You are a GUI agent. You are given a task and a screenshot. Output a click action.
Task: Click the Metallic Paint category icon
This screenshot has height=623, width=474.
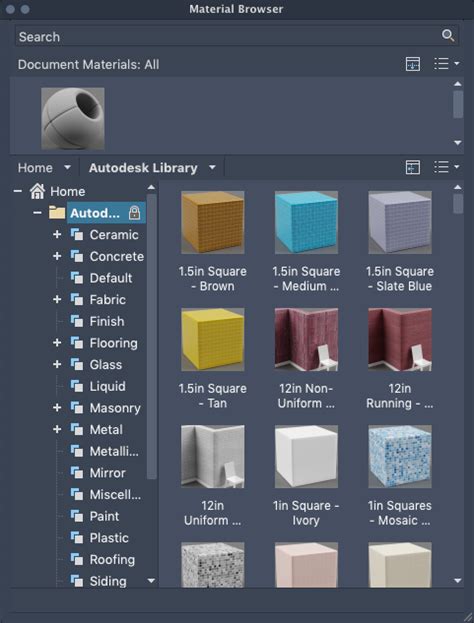pyautogui.click(x=77, y=451)
